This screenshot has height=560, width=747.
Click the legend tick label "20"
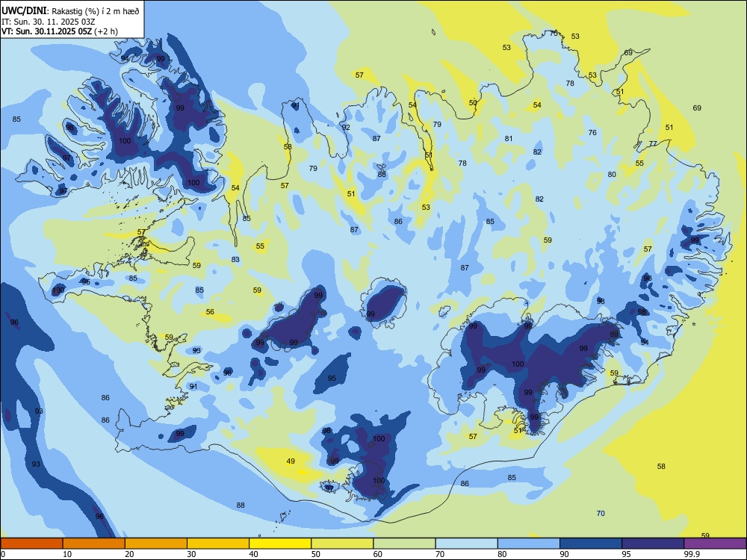tap(129, 554)
